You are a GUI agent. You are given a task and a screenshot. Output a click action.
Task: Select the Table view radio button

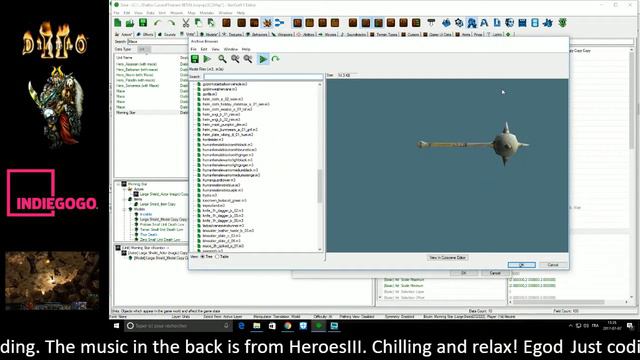coord(217,257)
